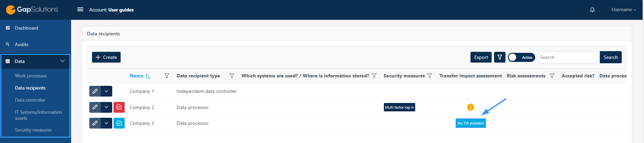Filter the Data recipient type column
The image size is (644, 143).
pyautogui.click(x=232, y=76)
